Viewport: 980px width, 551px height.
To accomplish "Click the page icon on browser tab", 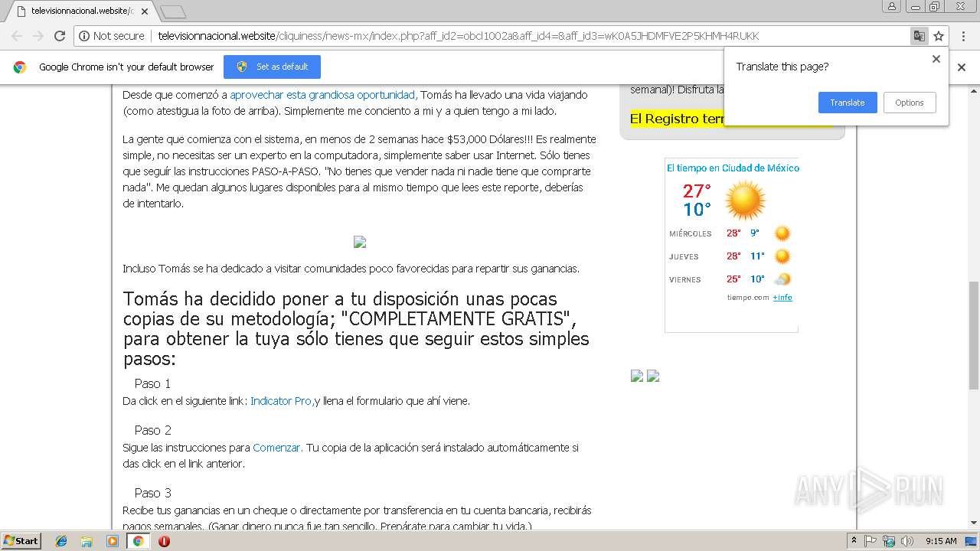I will click(21, 11).
